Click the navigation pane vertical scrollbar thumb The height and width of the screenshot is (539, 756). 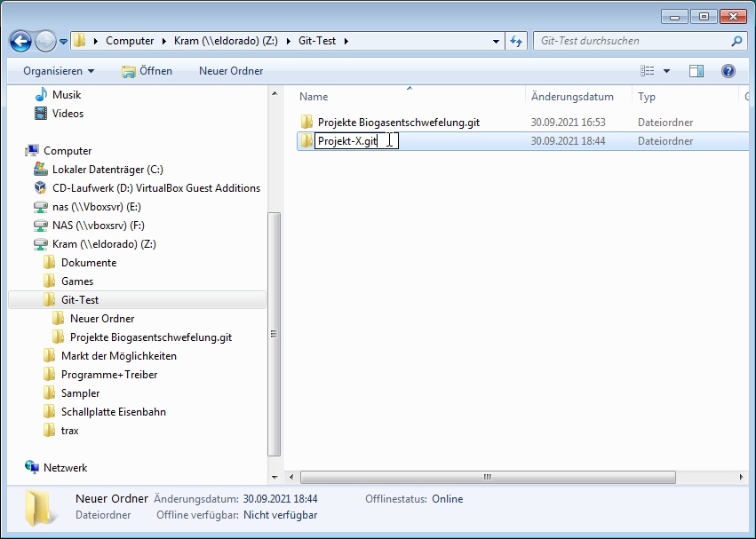point(275,334)
